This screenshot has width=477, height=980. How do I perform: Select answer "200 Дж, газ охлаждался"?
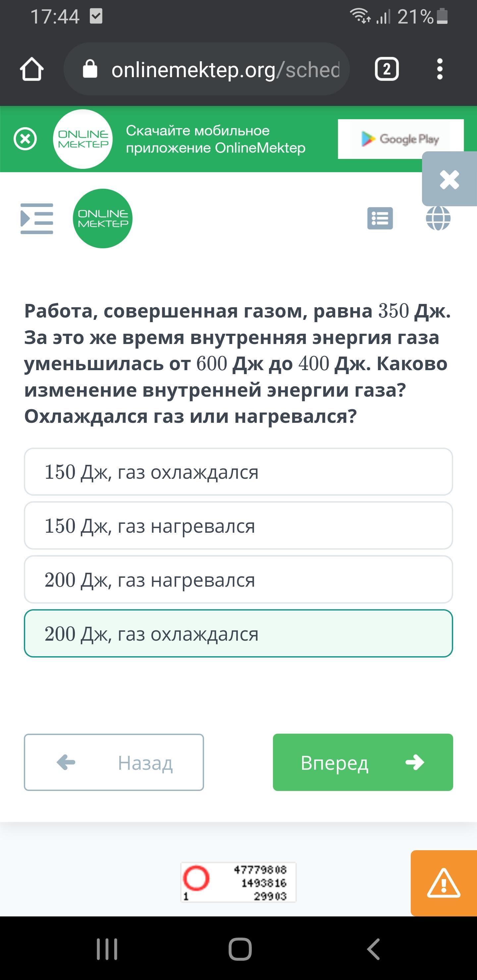pyautogui.click(x=238, y=633)
